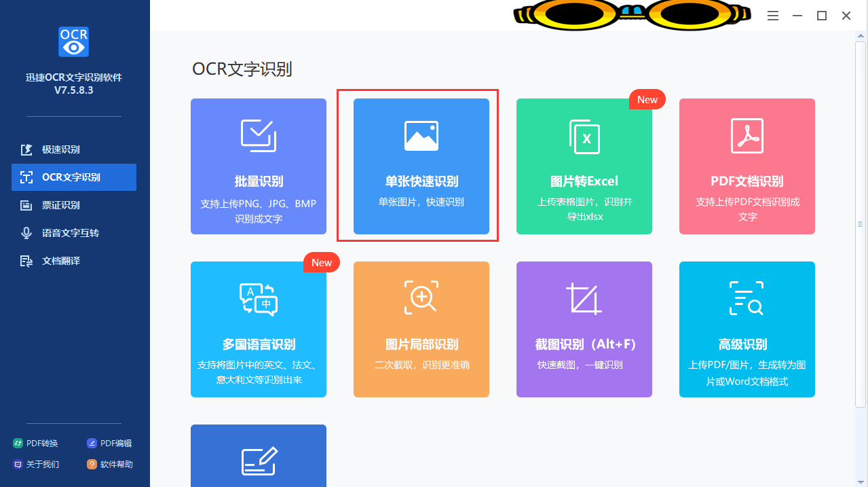868x487 pixels.
Task: Start 截图识别 screenshot recognition
Action: coord(584,329)
